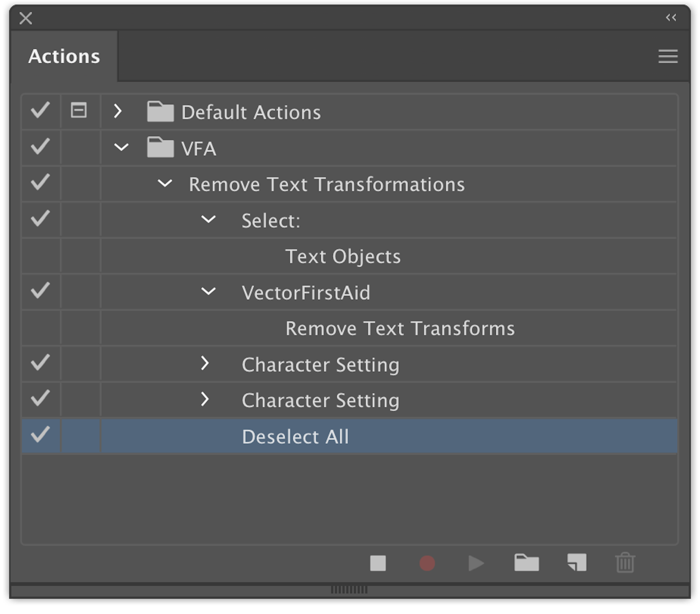Open the Actions panel flyout menu
Viewport: 700px width, 614px height.
point(668,56)
